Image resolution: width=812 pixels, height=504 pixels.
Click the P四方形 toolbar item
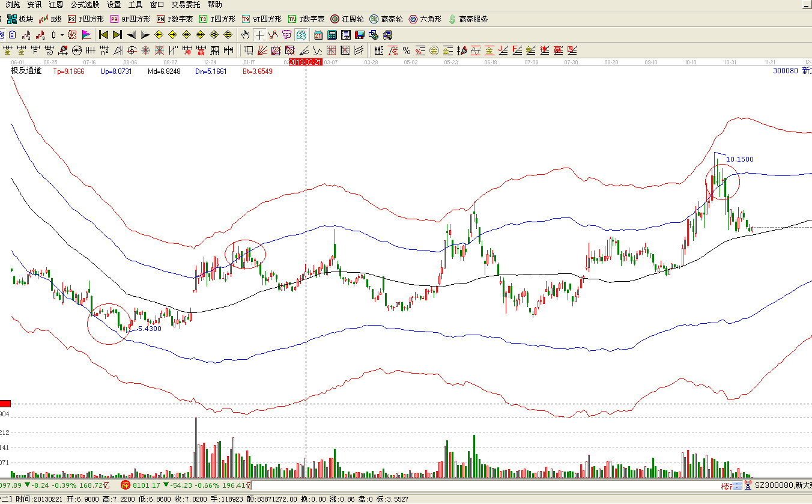(x=86, y=19)
